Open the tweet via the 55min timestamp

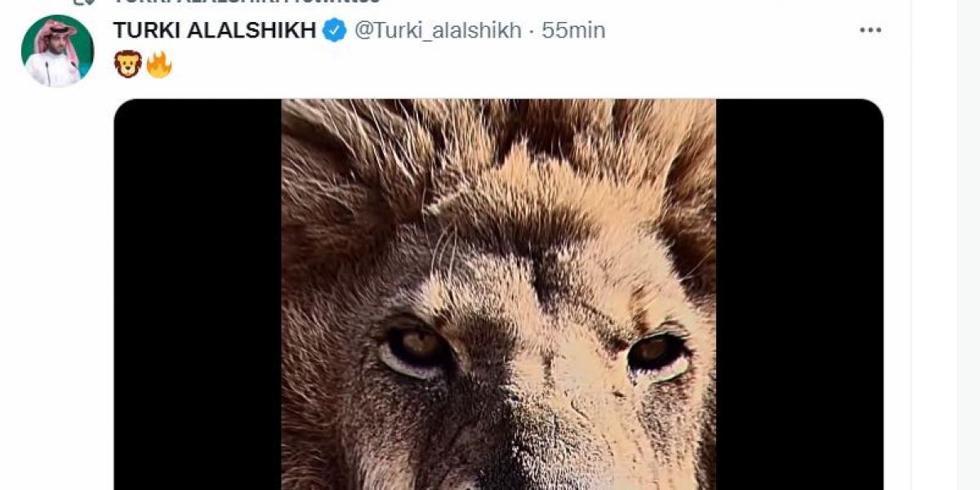point(573,30)
